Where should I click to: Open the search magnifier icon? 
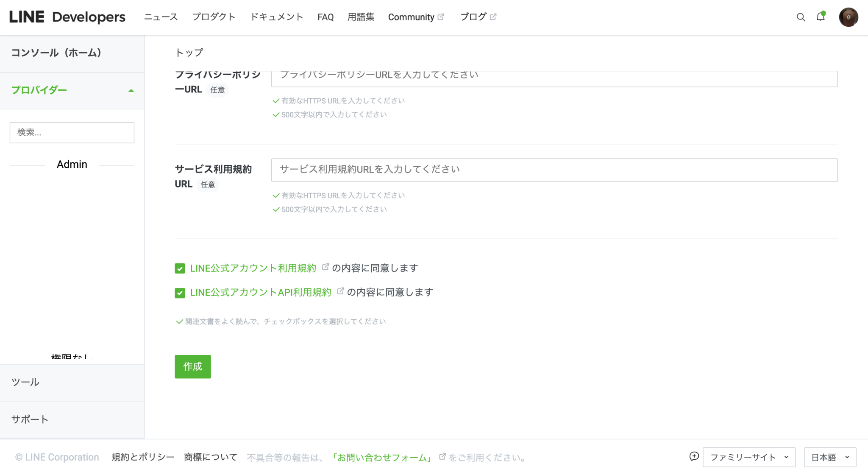[801, 17]
